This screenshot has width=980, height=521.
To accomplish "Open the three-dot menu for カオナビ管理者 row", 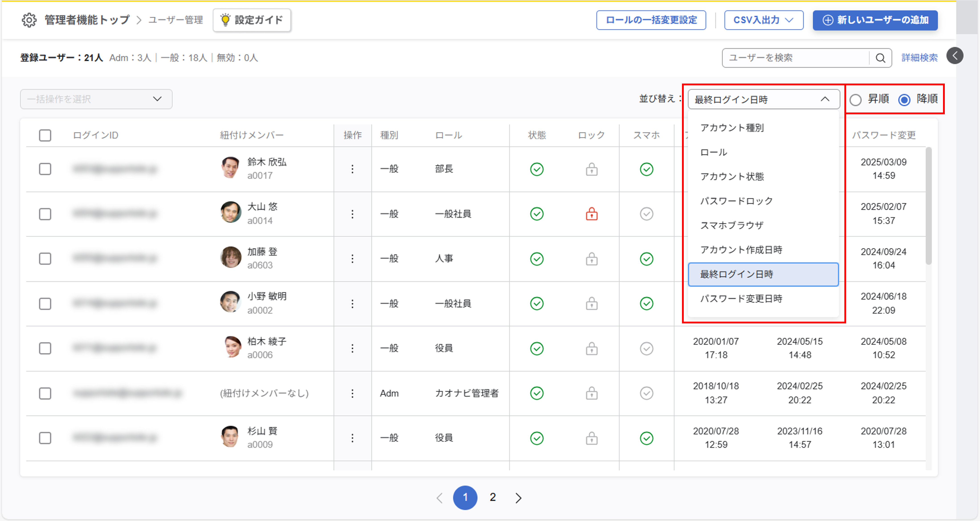I will (352, 393).
